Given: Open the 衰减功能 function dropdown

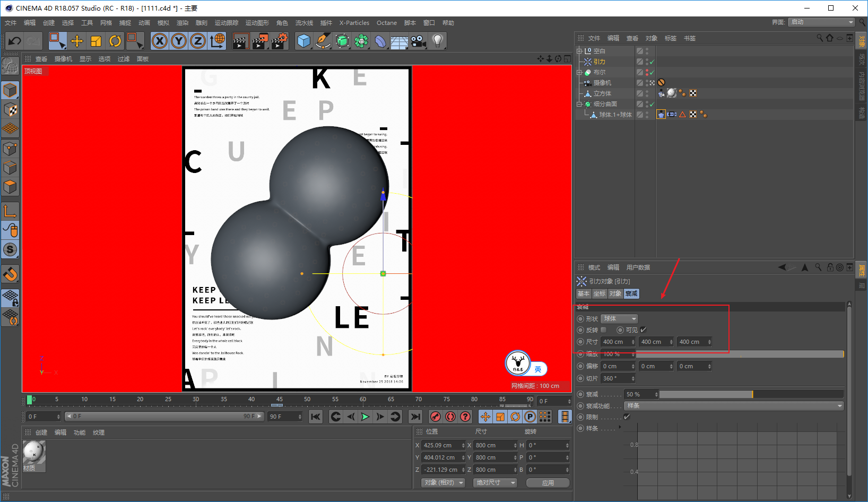Looking at the screenshot, I should 734,406.
